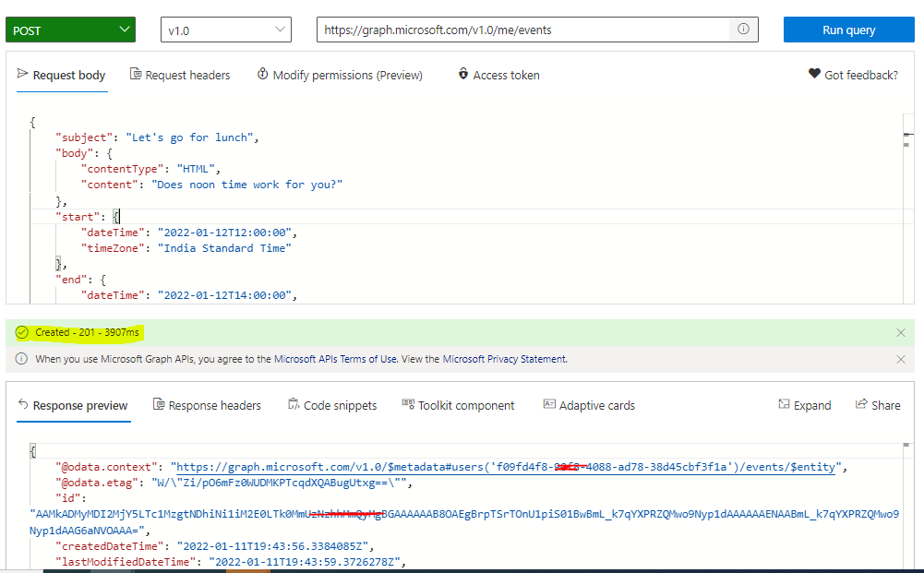Click the Share icon for the response
Image resolution: width=924 pixels, height=573 pixels.
click(860, 405)
